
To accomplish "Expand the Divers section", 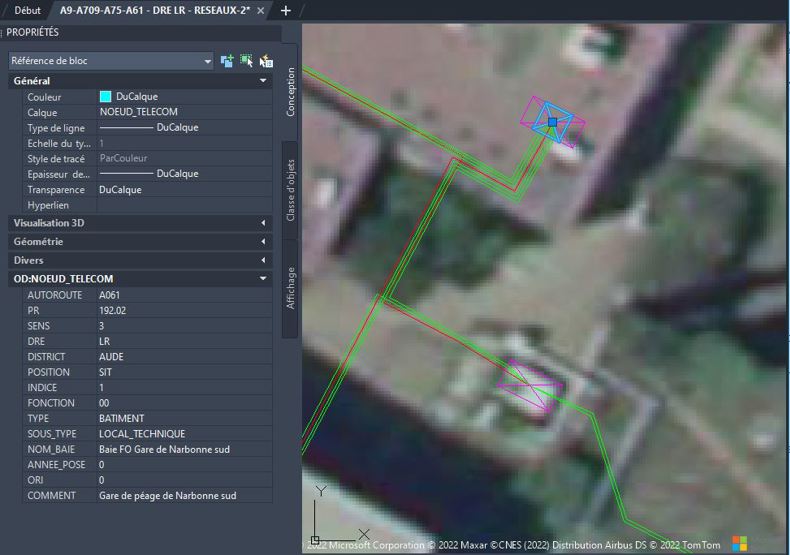I will [263, 260].
